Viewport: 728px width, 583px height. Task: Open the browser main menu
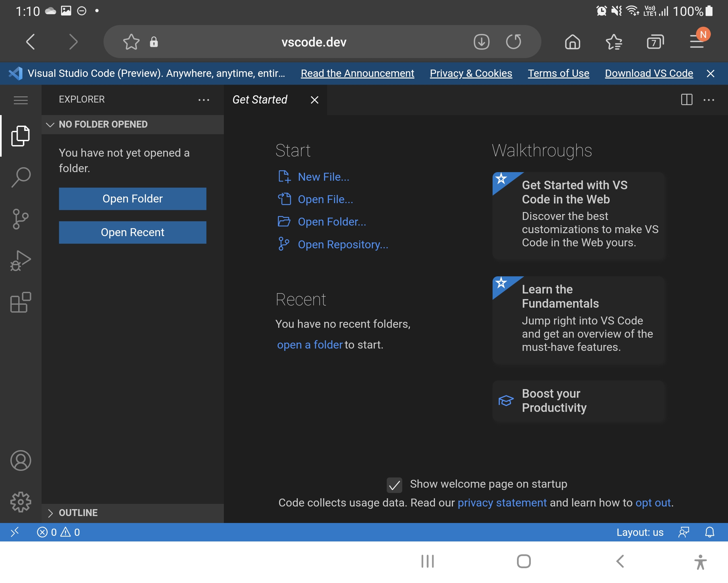697,42
